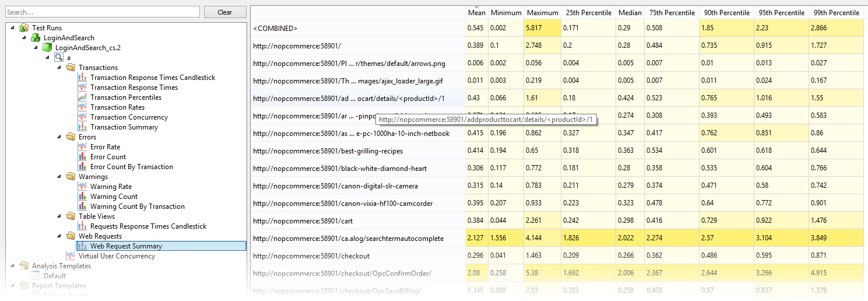Image resolution: width=868 pixels, height=301 pixels.
Task: Collapse the Errors folder
Action: (x=60, y=137)
